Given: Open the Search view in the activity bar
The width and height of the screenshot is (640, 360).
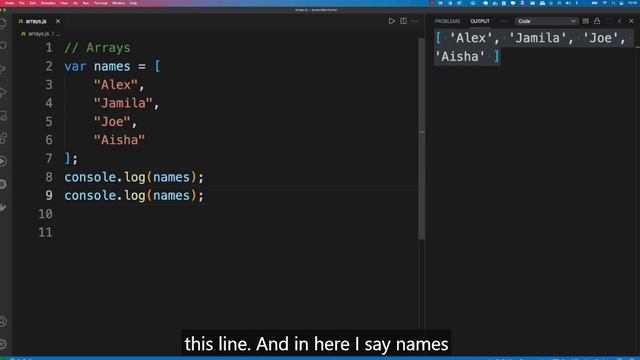Looking at the screenshot, I should pos(3,46).
